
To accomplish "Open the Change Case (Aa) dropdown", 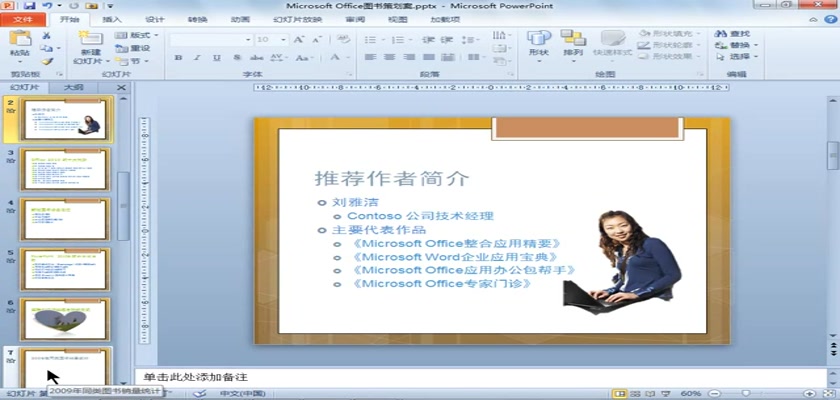I will click(304, 57).
